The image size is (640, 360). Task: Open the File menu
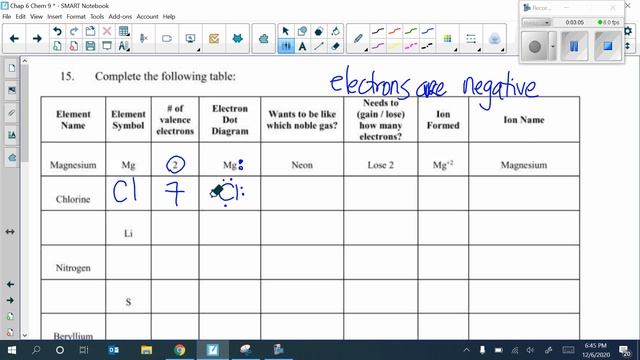click(x=7, y=17)
